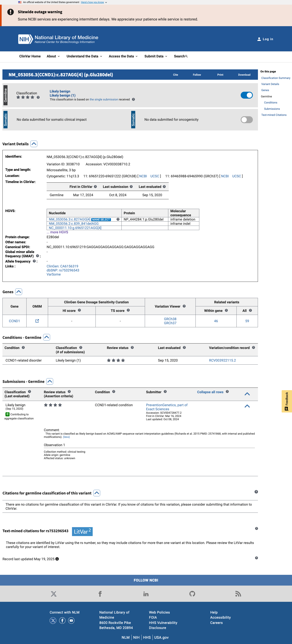Screen dimensions: 292x644
Task: Open NCBI Facebook icon in Follow NCBI bar
Action: pos(100,594)
